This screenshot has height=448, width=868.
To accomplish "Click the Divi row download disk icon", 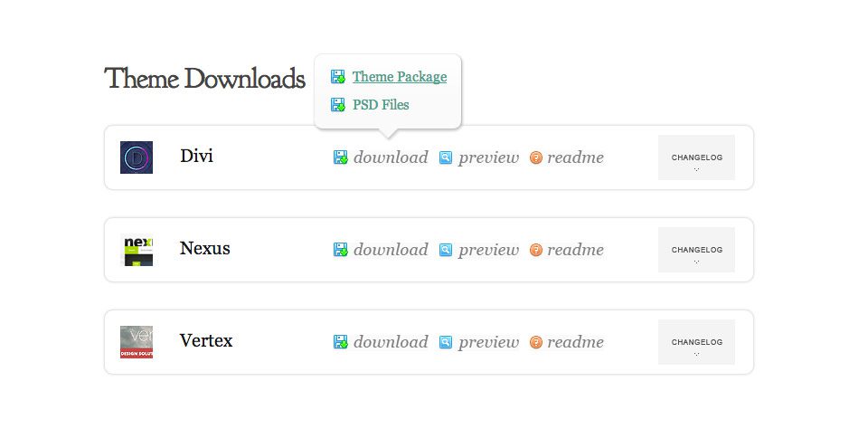I will tap(341, 157).
